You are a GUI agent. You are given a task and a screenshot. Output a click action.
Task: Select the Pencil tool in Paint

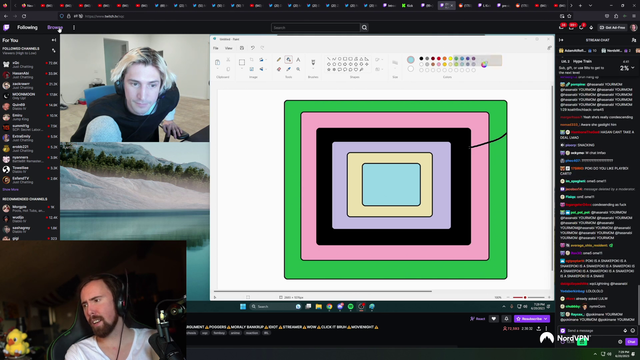tap(279, 60)
